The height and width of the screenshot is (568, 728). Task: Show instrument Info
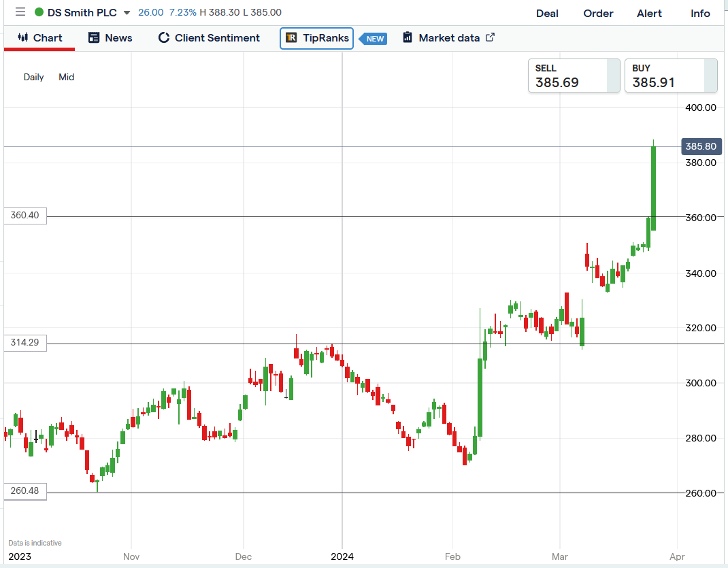coord(700,14)
